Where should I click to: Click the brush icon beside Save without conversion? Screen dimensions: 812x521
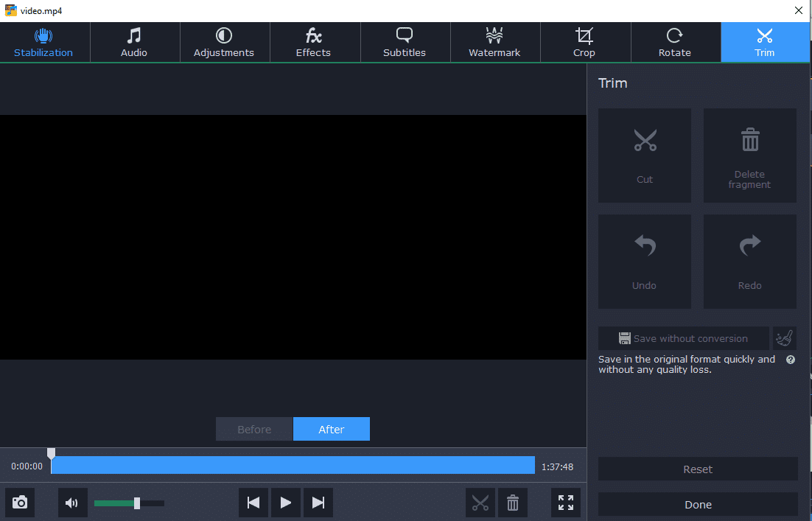[x=785, y=338]
